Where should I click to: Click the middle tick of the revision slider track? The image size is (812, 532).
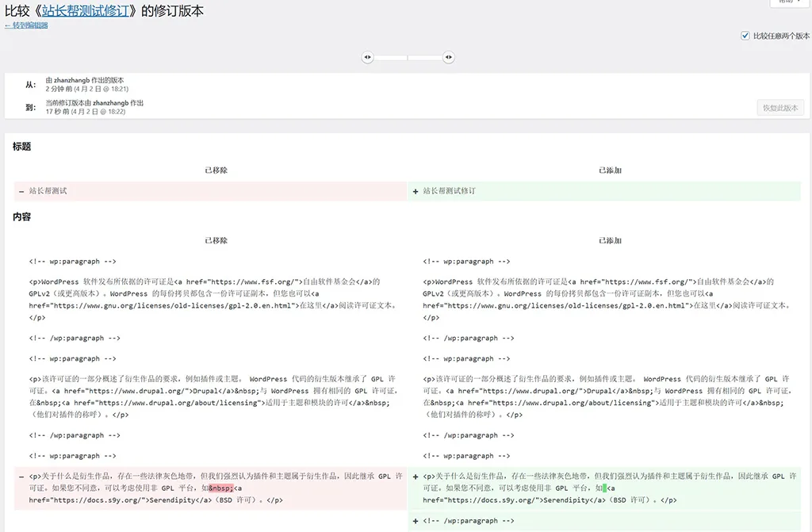408,57
